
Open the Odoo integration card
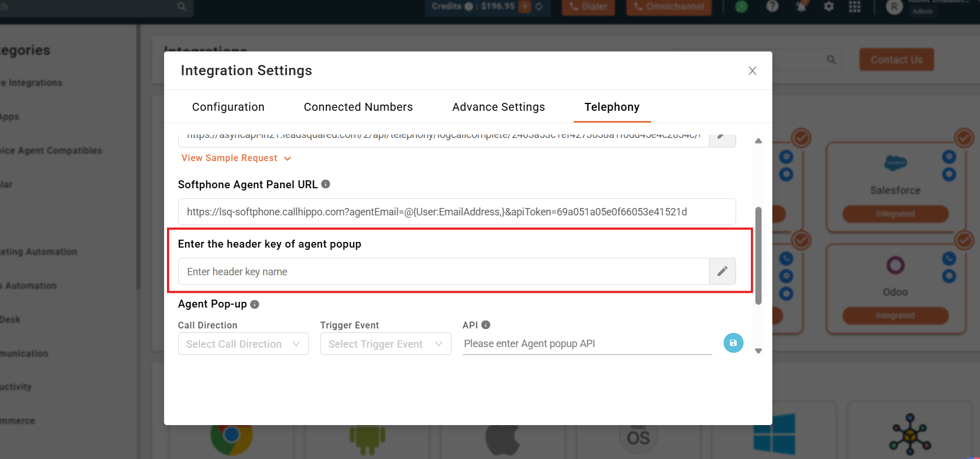point(896,289)
